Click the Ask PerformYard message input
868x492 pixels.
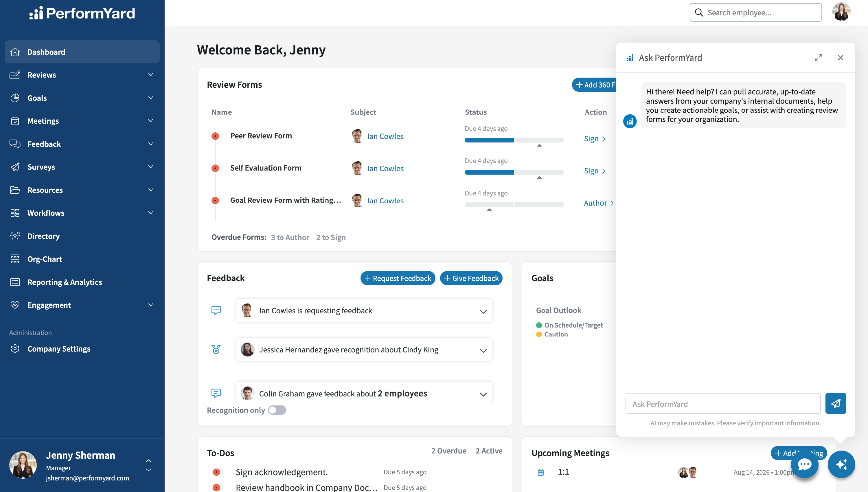(723, 403)
